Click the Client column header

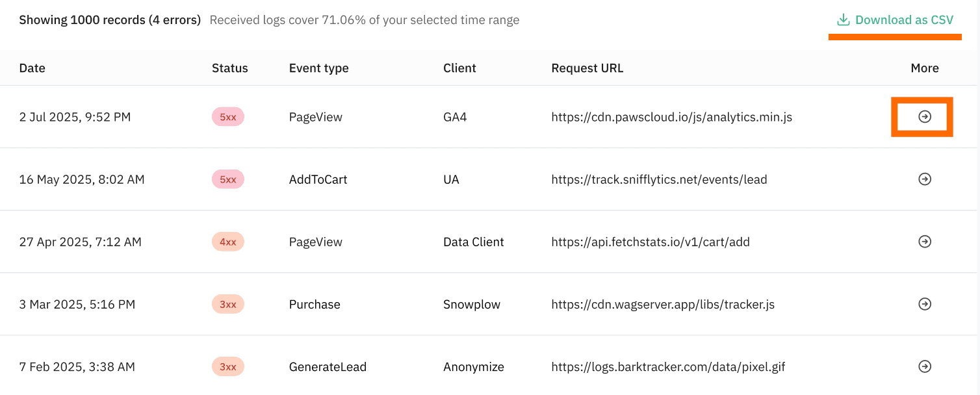(x=459, y=68)
